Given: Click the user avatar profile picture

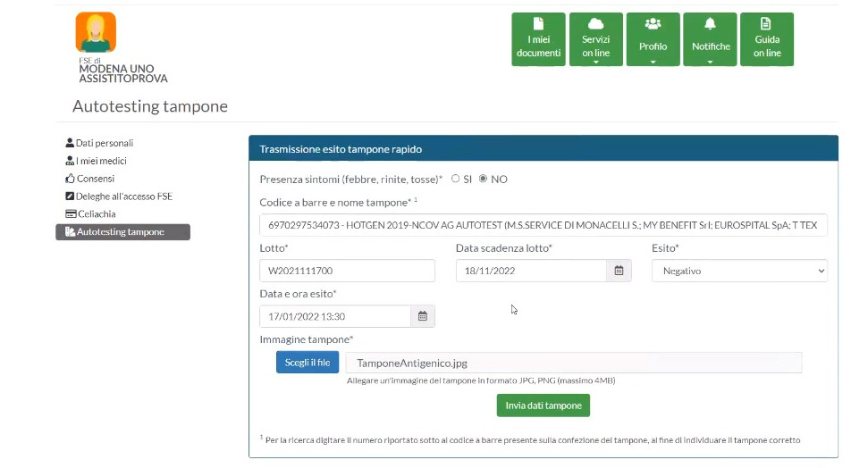Looking at the screenshot, I should (x=96, y=33).
